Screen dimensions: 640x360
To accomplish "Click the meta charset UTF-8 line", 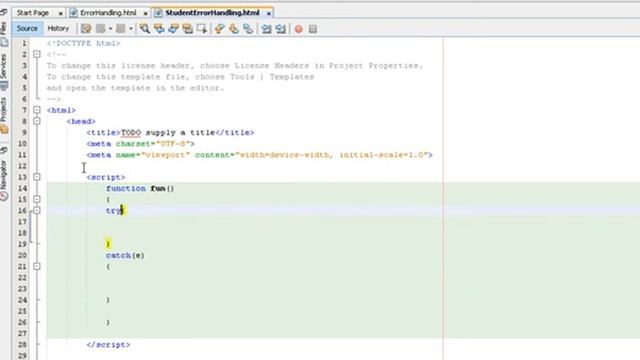I will pos(140,144).
